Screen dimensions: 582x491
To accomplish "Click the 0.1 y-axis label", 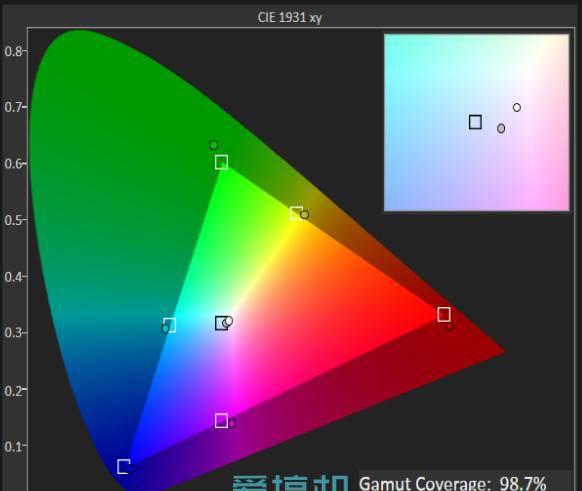I will pos(13,446).
